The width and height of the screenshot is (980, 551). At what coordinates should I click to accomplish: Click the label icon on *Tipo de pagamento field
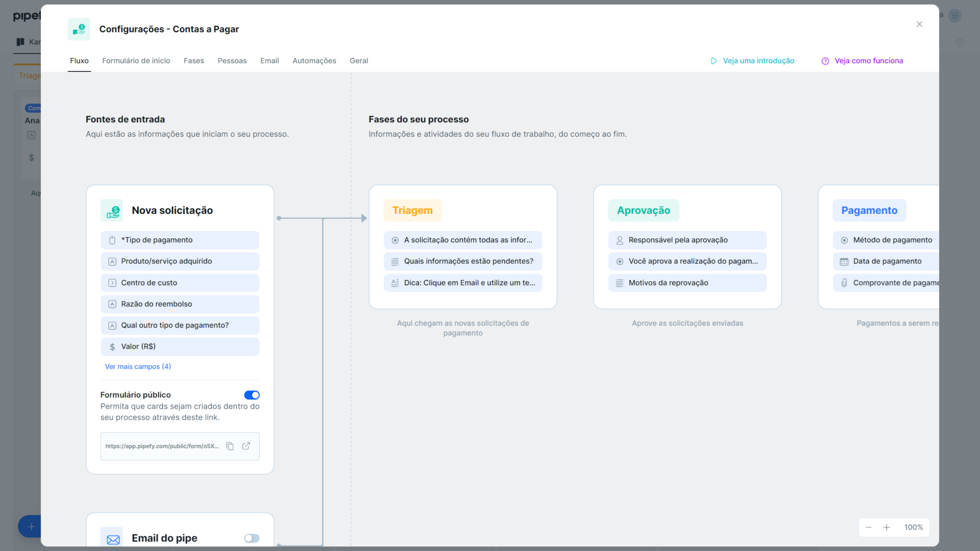[112, 240]
